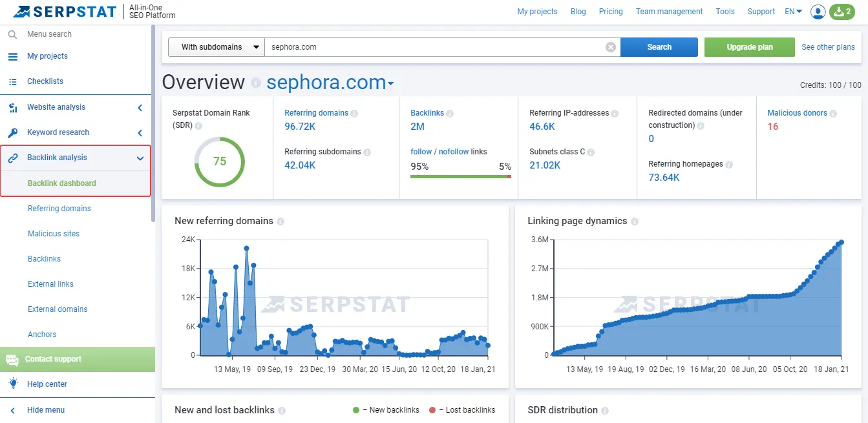Click the green Upgrade plan button

[x=749, y=47]
